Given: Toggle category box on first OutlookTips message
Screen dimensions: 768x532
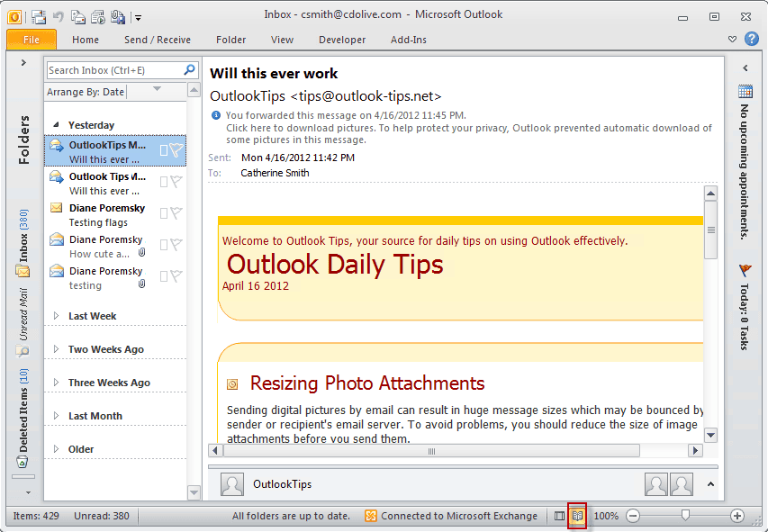Looking at the screenshot, I should 164,150.
